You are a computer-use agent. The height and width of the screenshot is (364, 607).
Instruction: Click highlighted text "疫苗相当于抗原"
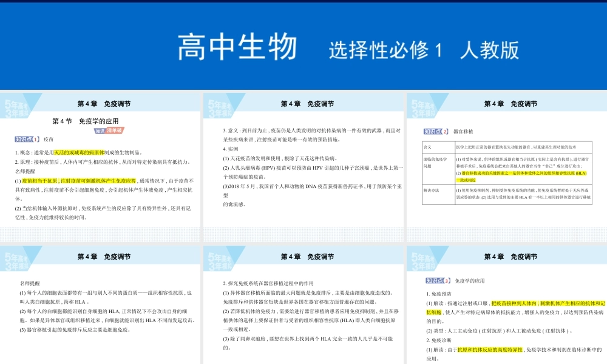point(39,181)
